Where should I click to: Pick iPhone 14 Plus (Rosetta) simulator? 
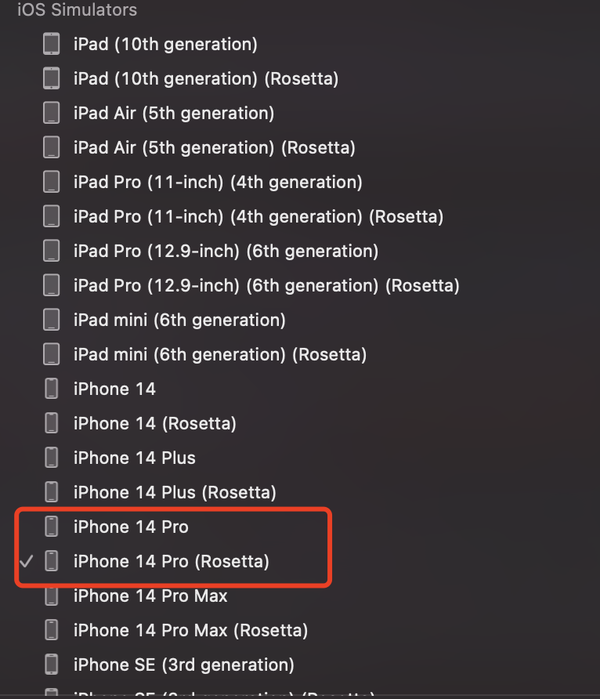click(175, 493)
